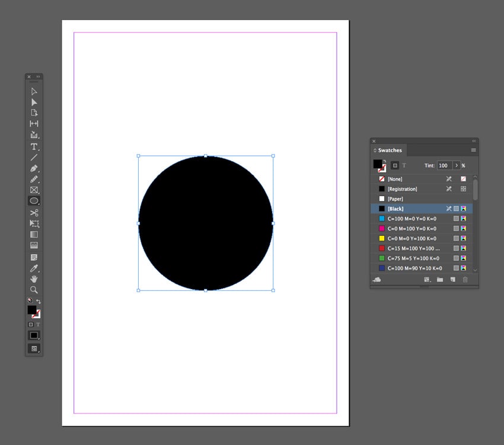Swap fill and stroke colors in toolbar

(x=39, y=302)
